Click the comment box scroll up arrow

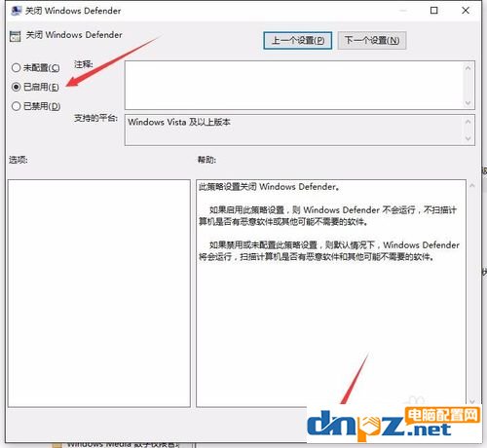[x=468, y=68]
